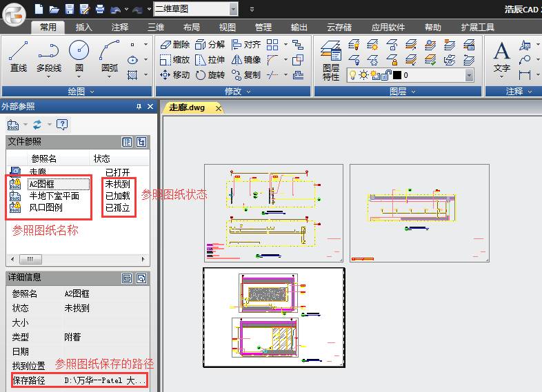This screenshot has height=392, width=542.
Task: Switch file references to tree view
Action: (141, 142)
